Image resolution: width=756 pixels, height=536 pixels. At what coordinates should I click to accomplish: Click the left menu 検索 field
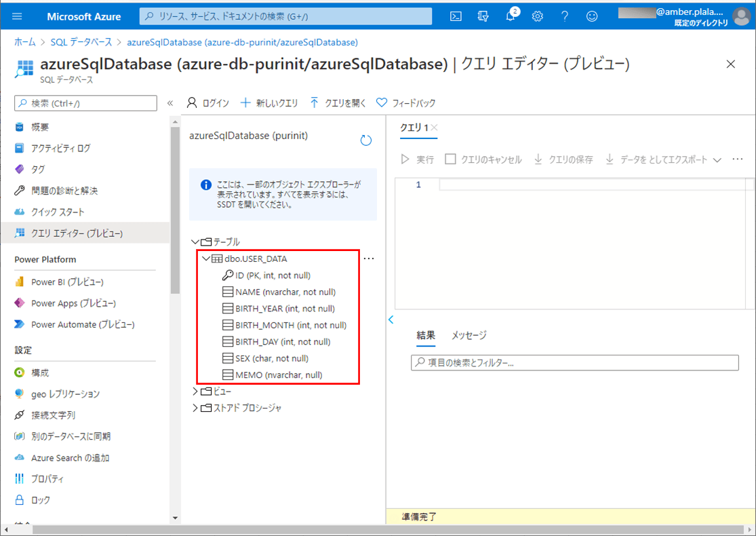click(x=86, y=103)
